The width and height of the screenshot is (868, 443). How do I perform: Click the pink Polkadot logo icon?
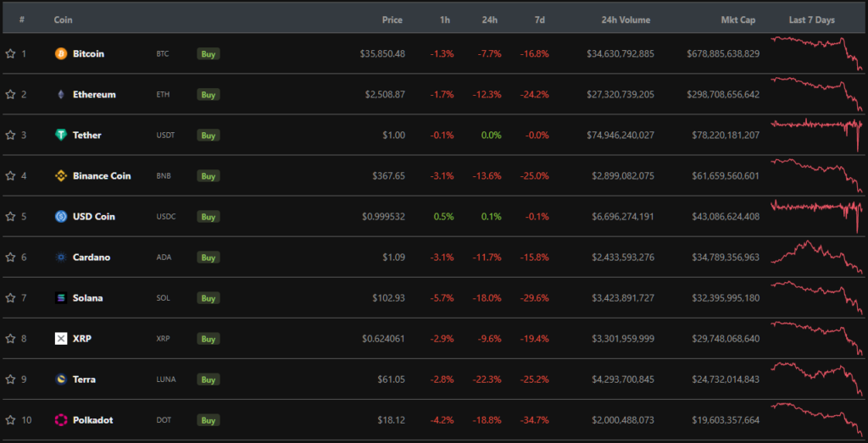point(60,420)
